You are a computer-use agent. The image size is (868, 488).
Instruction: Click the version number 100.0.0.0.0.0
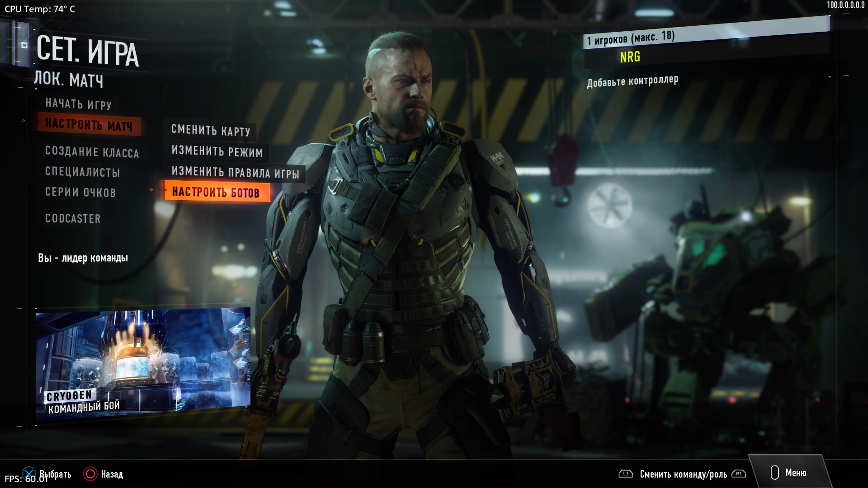tap(845, 5)
